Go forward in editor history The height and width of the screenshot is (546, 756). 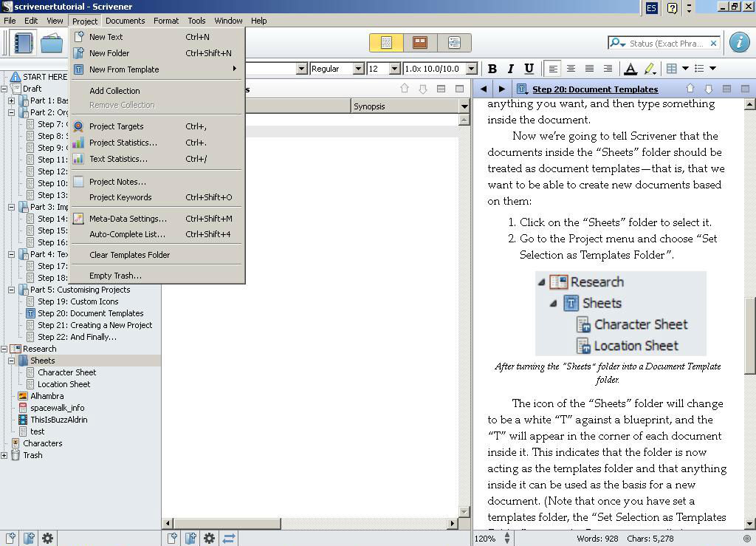click(502, 89)
